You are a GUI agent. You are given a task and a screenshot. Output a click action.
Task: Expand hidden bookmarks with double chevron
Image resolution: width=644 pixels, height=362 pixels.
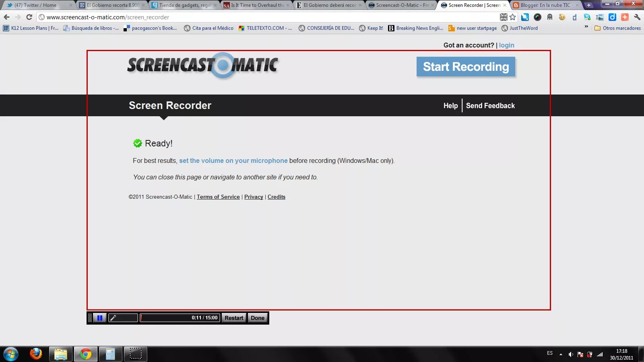click(586, 27)
